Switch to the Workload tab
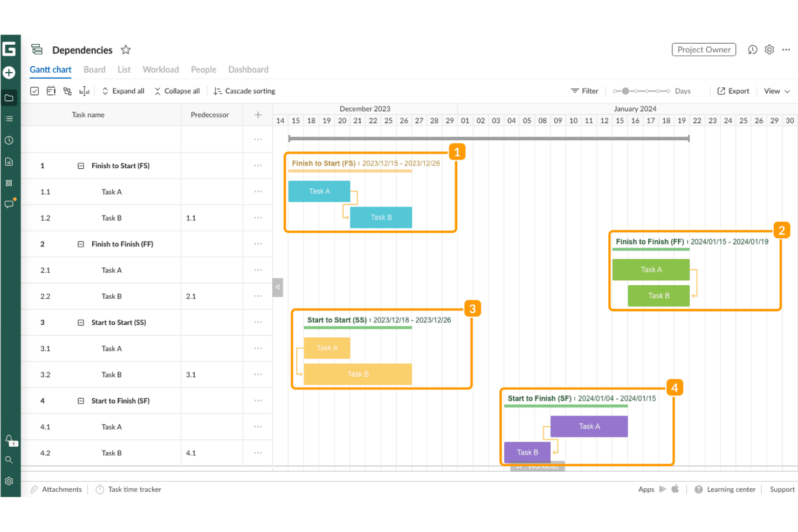798x532 pixels. [x=161, y=70]
